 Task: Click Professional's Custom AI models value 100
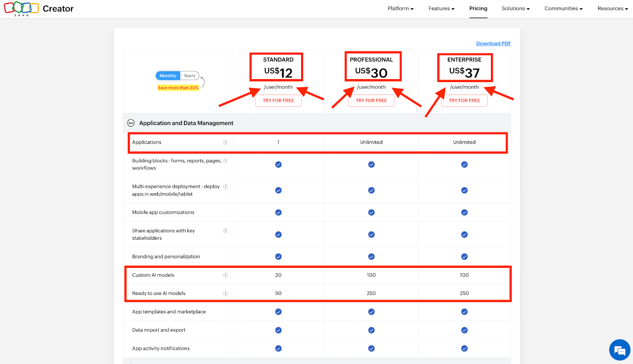(x=371, y=275)
